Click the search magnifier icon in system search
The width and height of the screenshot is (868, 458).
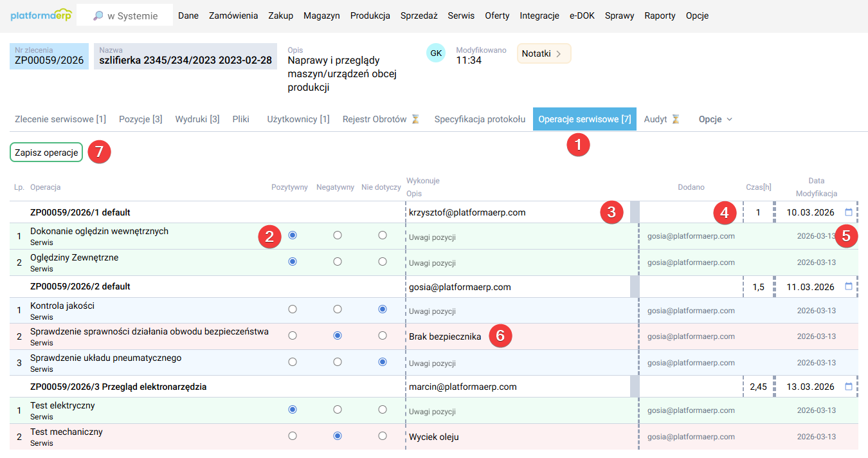click(x=98, y=16)
